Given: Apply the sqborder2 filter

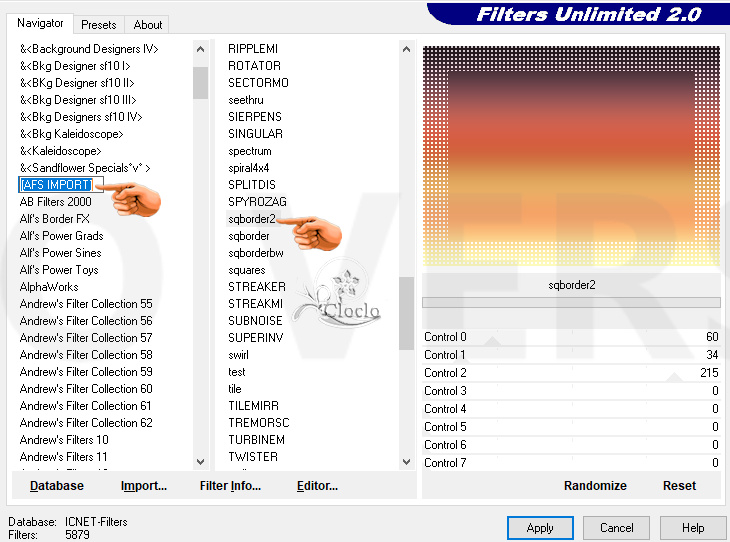Looking at the screenshot, I should 540,528.
